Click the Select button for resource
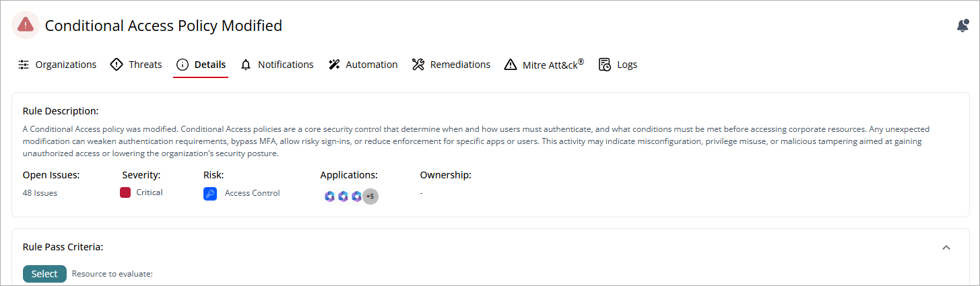980x286 pixels. (44, 274)
